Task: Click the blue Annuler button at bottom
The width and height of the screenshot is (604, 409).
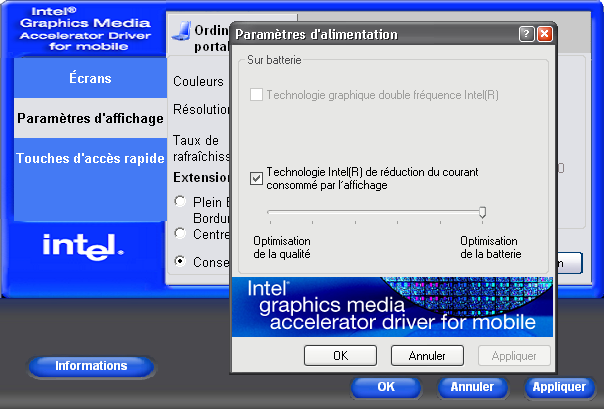Action: 472,387
